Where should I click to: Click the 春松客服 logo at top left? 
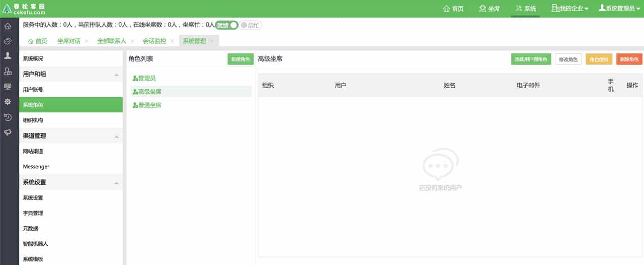tap(24, 9)
